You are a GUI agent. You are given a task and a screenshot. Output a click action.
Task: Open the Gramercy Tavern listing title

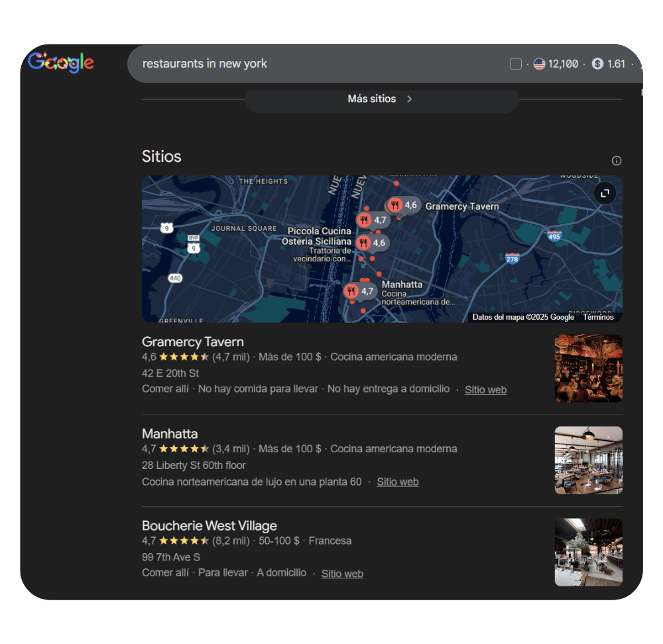(193, 342)
